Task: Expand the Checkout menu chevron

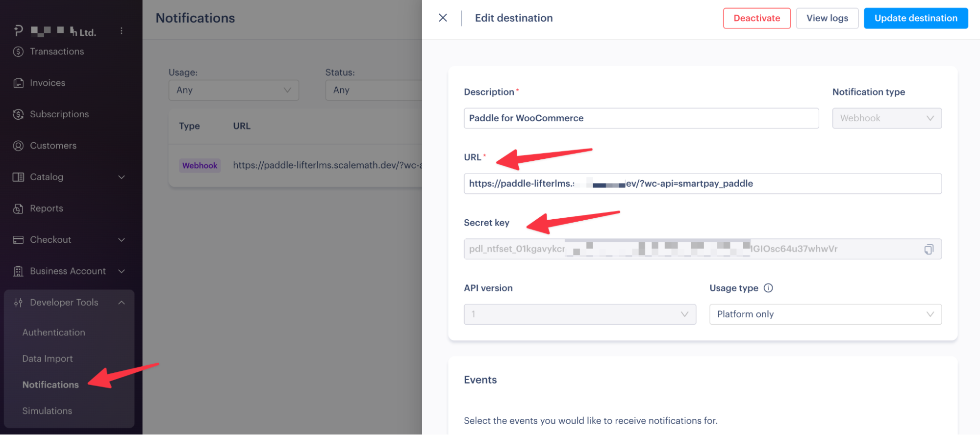Action: 121,240
